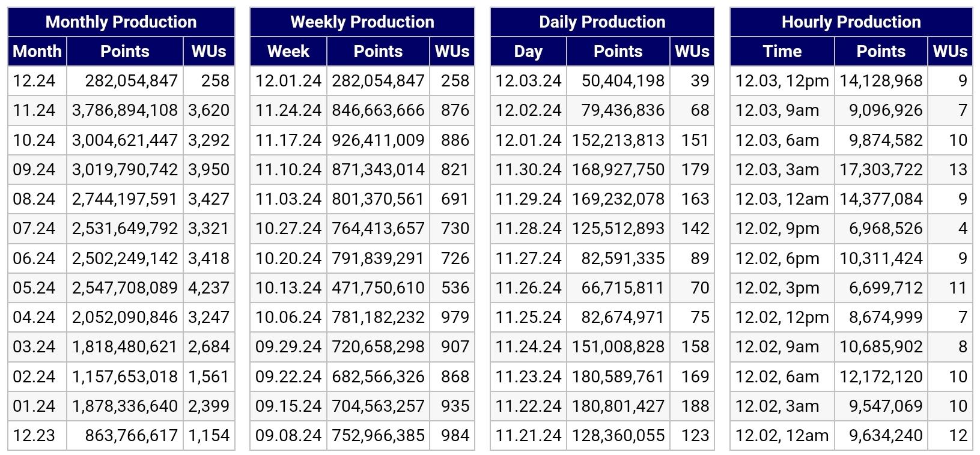Click the Time column header
The image size is (980, 455).
point(782,52)
